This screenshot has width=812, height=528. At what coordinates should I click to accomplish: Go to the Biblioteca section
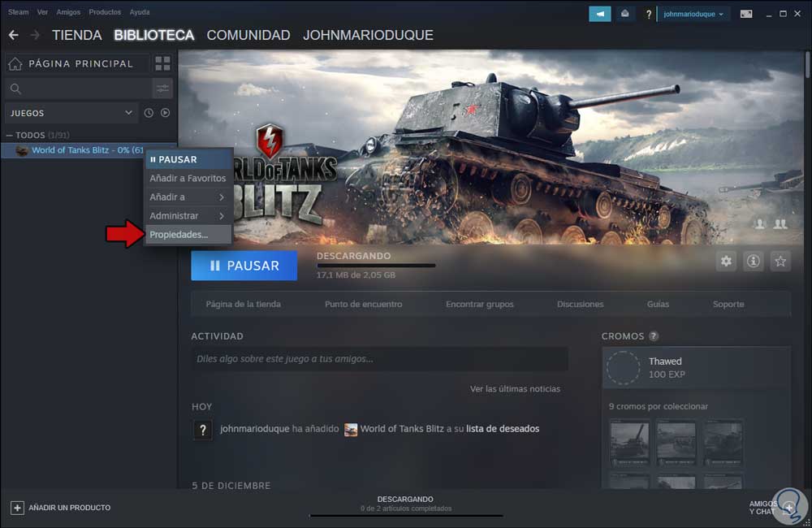coord(153,35)
